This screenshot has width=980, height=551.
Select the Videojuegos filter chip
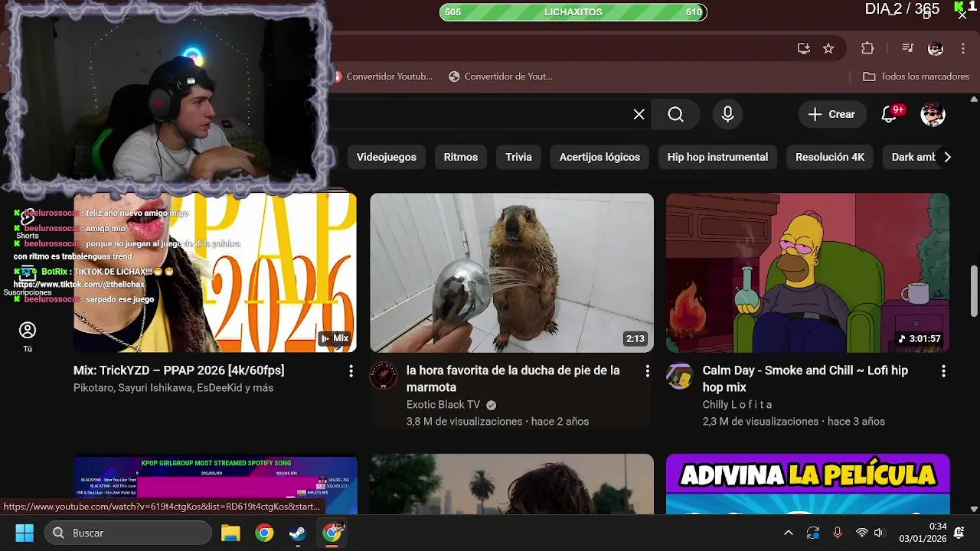tap(387, 157)
